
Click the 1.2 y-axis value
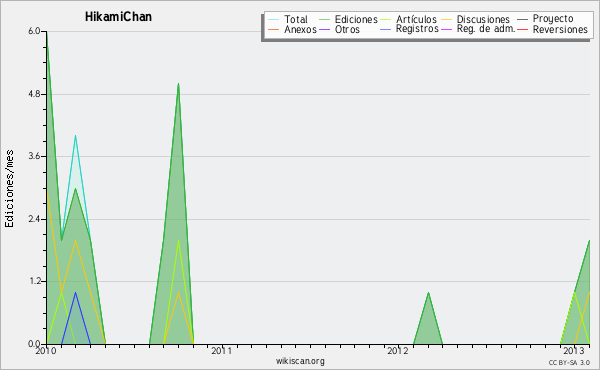34,282
